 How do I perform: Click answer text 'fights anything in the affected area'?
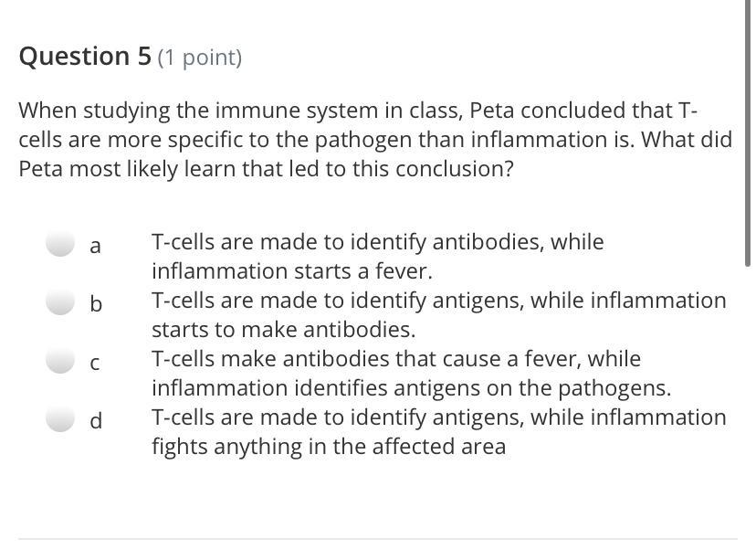click(x=328, y=447)
